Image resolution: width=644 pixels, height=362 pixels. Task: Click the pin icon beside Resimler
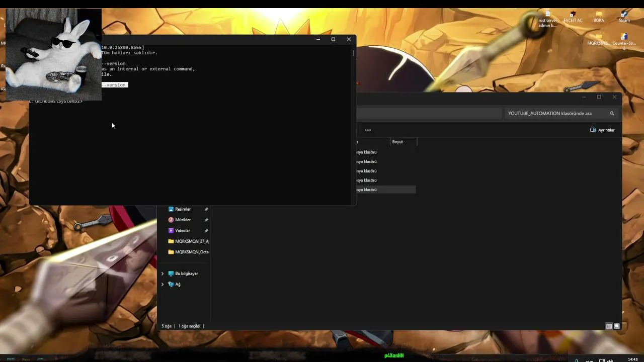[206, 209]
